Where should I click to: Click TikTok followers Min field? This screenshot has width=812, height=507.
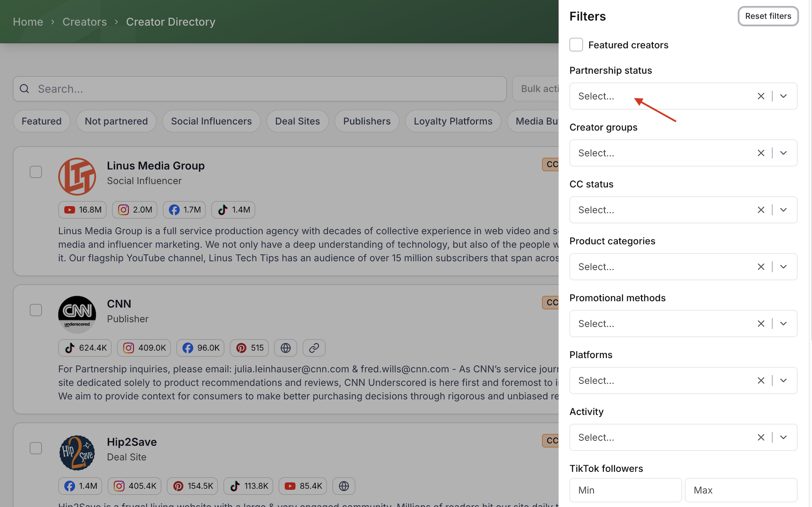tap(625, 490)
